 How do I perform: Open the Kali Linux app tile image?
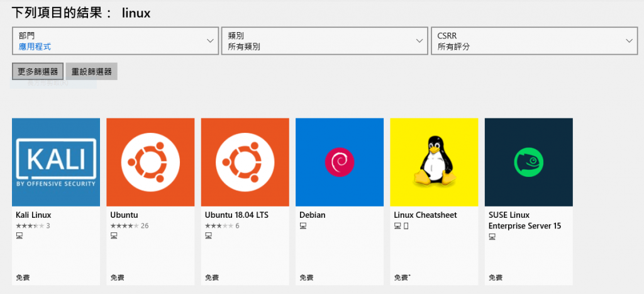click(x=56, y=162)
